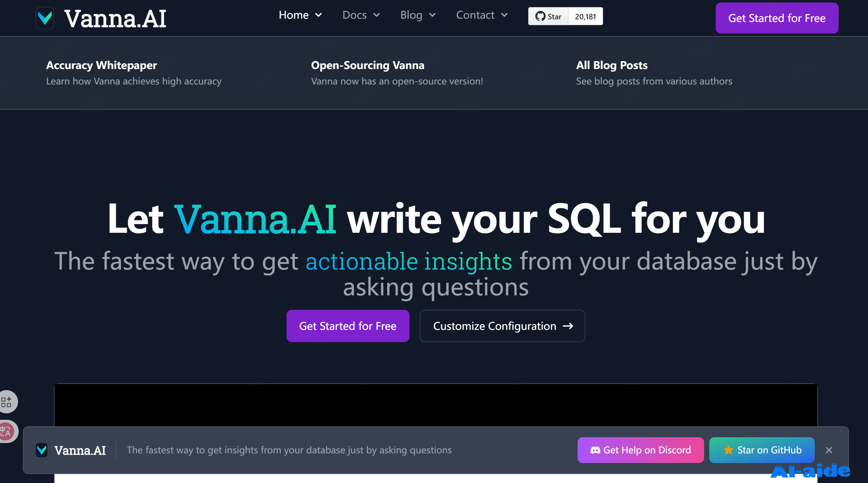The image size is (868, 483).
Task: Click the Customize Configuration button
Action: click(x=502, y=326)
